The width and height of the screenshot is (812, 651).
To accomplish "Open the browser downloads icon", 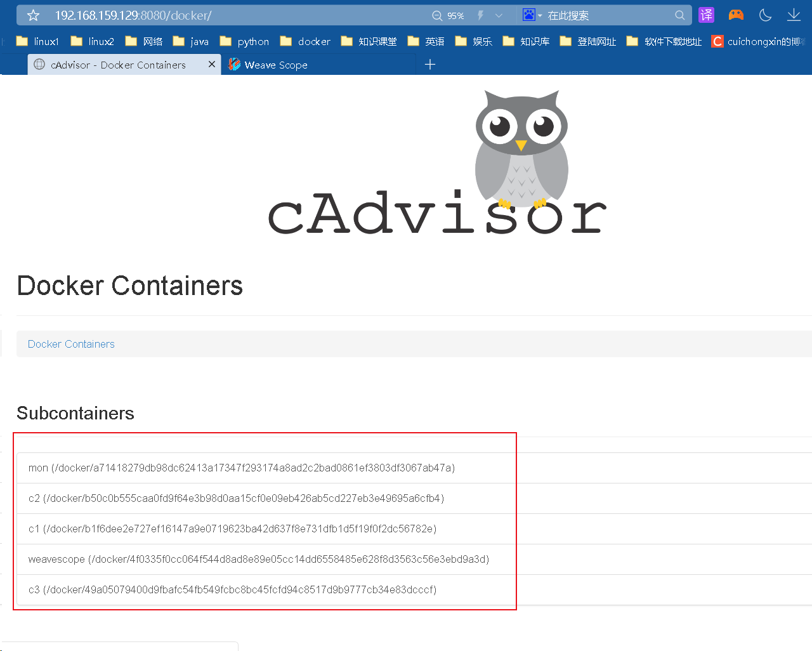I will pyautogui.click(x=794, y=15).
